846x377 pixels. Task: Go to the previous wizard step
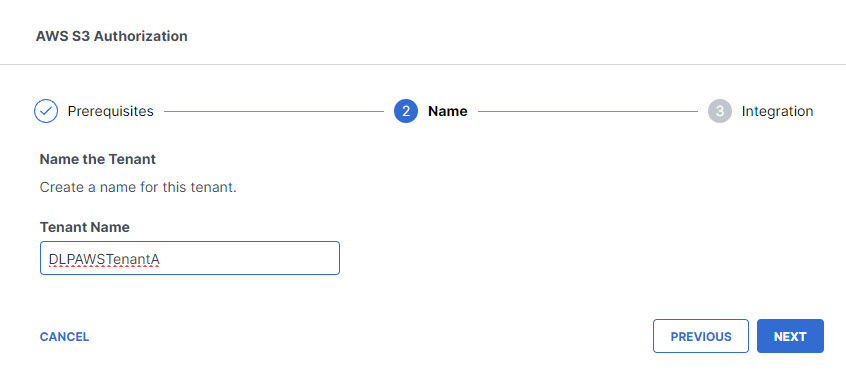click(x=701, y=336)
